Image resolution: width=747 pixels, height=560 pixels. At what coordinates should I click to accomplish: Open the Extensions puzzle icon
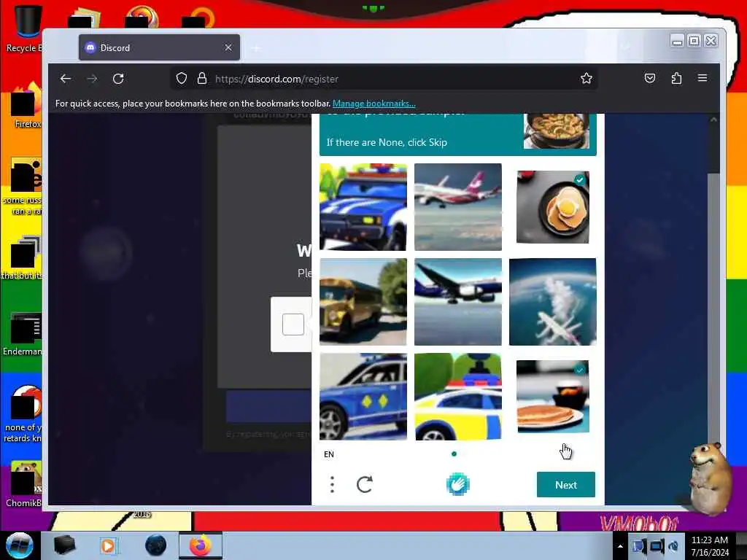coord(676,78)
